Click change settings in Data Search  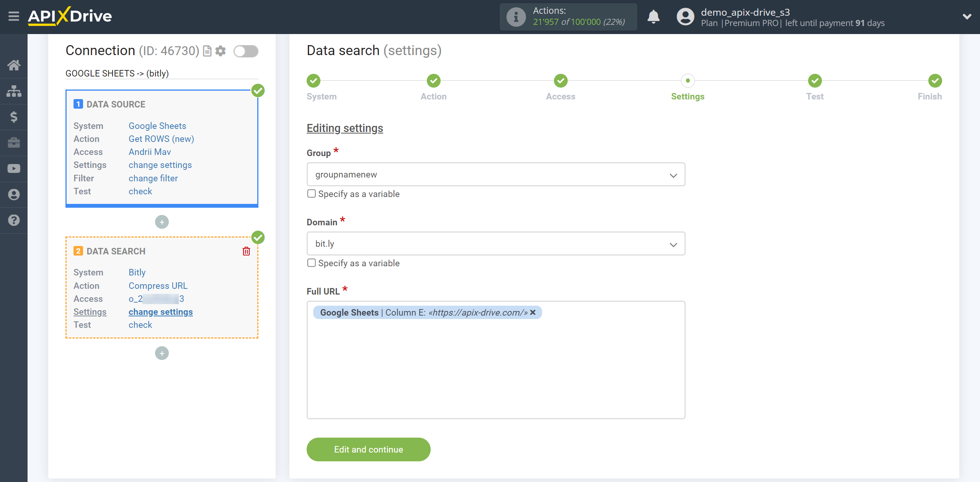point(160,312)
